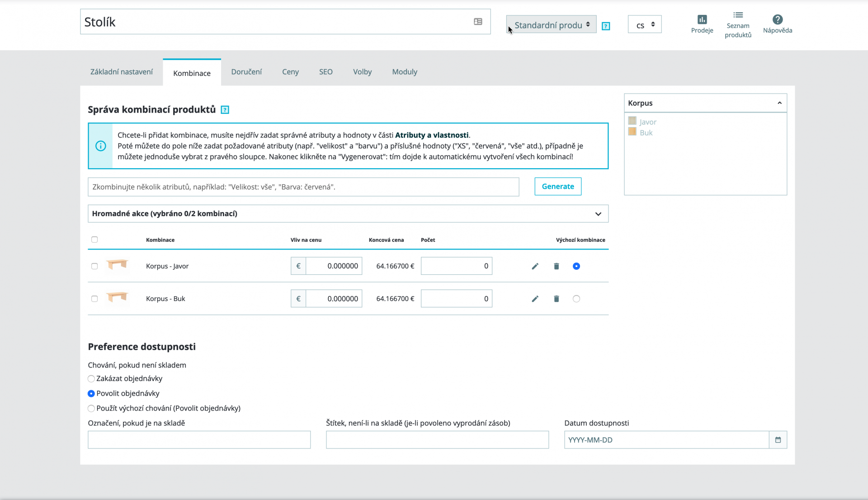
Task: Collapse the Korpus attribute group
Action: (x=779, y=103)
